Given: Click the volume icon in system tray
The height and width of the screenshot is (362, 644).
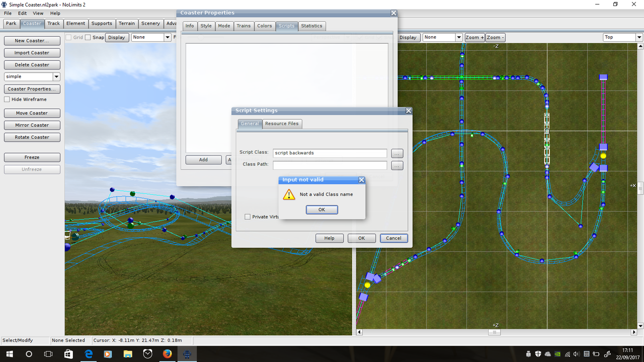Looking at the screenshot, I should pyautogui.click(x=577, y=354).
